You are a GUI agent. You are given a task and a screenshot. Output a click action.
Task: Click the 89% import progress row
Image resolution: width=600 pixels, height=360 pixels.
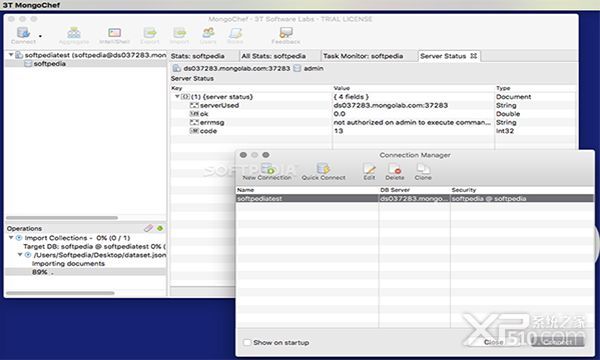(x=86, y=272)
